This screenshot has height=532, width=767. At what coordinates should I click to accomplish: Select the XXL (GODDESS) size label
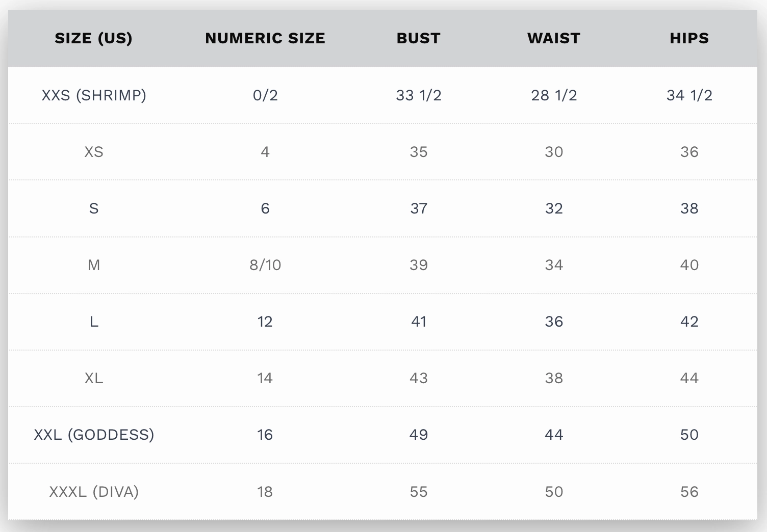click(94, 435)
